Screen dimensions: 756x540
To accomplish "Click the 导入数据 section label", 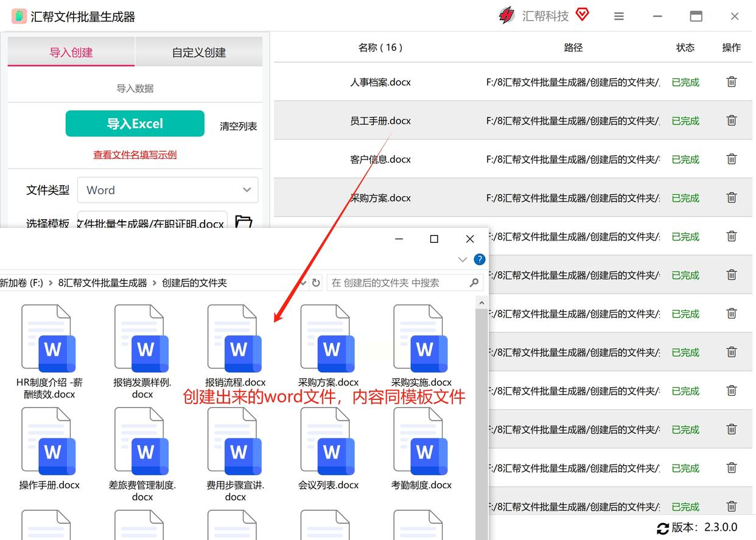I will coord(135,88).
